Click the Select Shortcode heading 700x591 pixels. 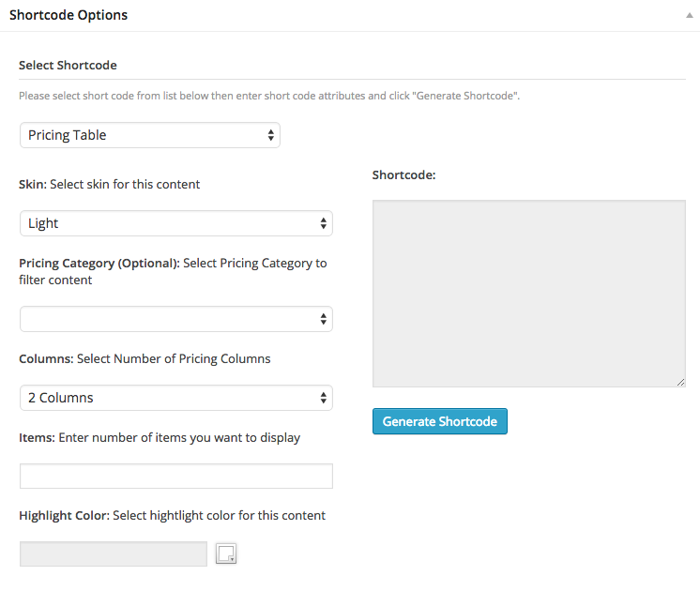(x=68, y=66)
